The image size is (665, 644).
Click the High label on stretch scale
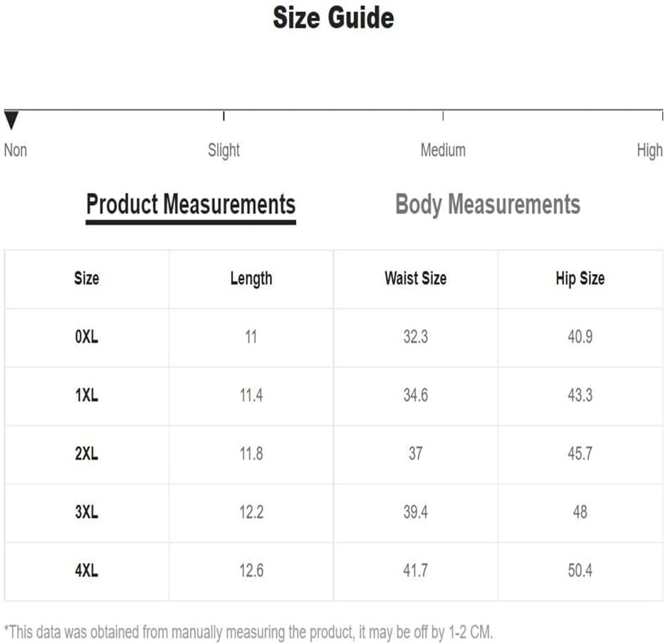pyautogui.click(x=649, y=151)
